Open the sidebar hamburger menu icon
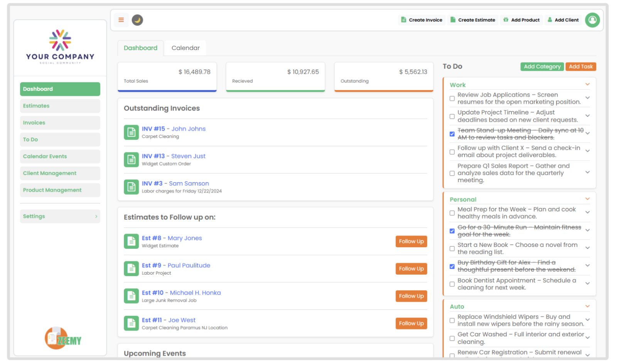617x364 pixels. pos(121,20)
